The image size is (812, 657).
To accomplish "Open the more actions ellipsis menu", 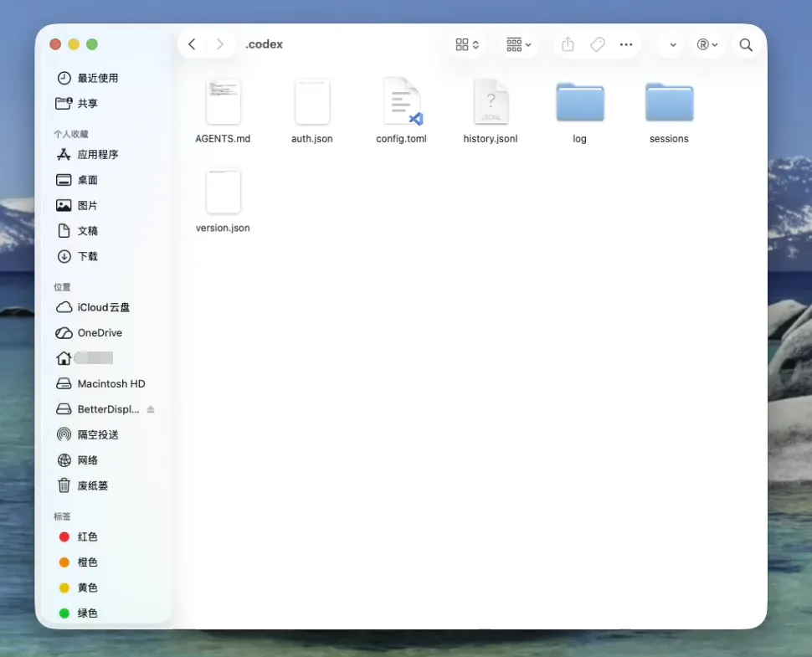I will pos(626,44).
